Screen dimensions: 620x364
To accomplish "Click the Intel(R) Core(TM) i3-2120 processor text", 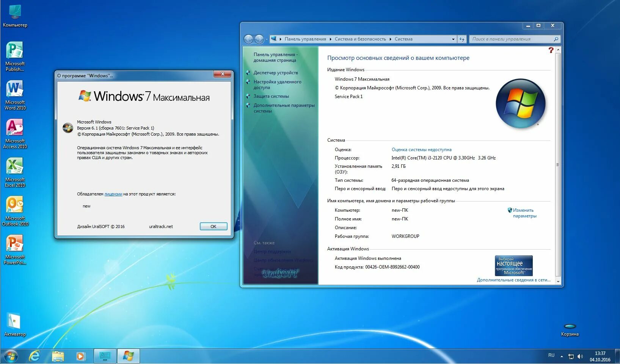I will tap(443, 158).
